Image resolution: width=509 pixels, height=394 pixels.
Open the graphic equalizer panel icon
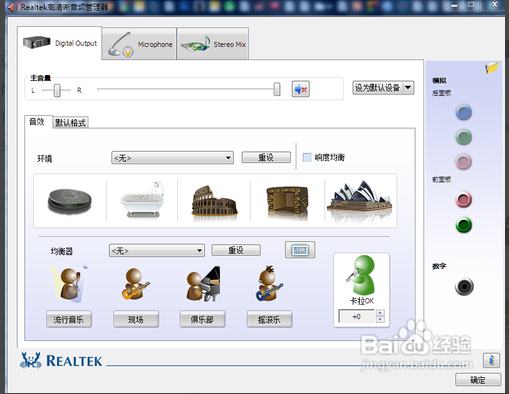point(300,250)
